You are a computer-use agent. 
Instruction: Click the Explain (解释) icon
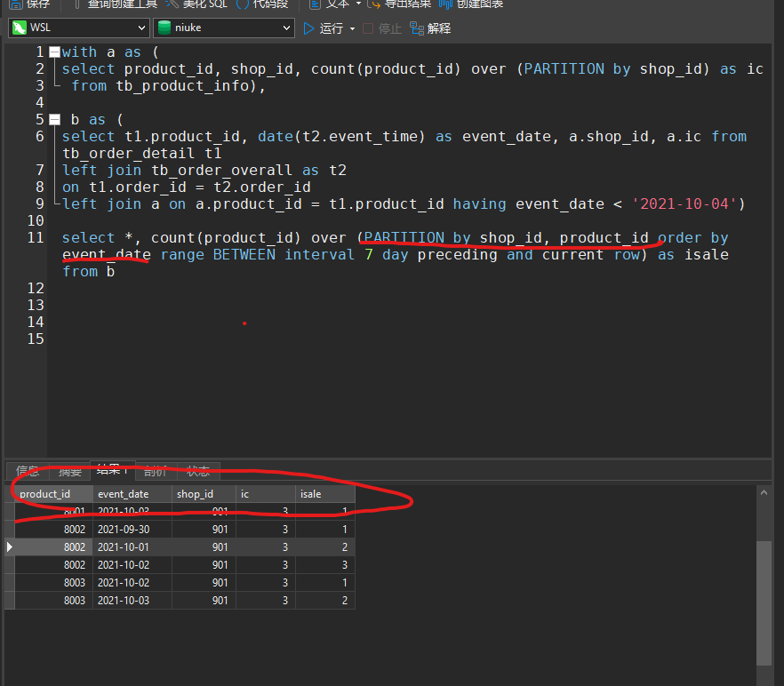tap(417, 28)
